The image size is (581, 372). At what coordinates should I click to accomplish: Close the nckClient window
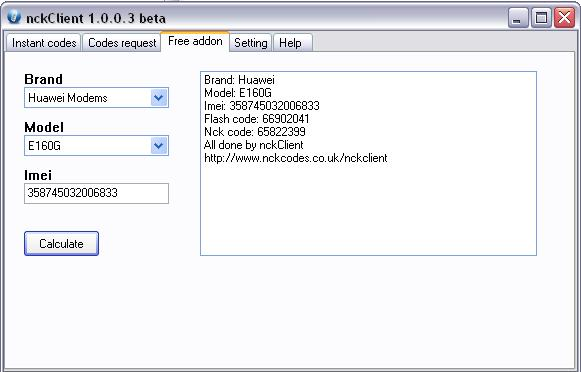(564, 18)
